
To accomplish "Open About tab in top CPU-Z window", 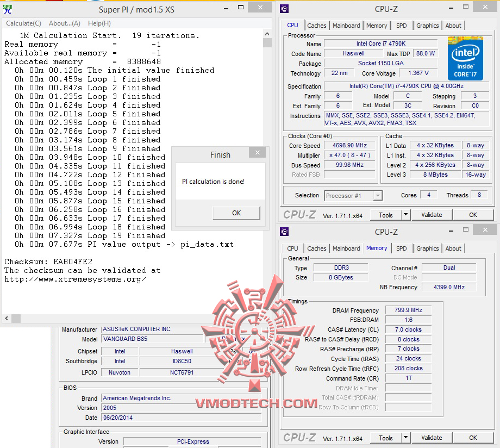I will [x=453, y=26].
